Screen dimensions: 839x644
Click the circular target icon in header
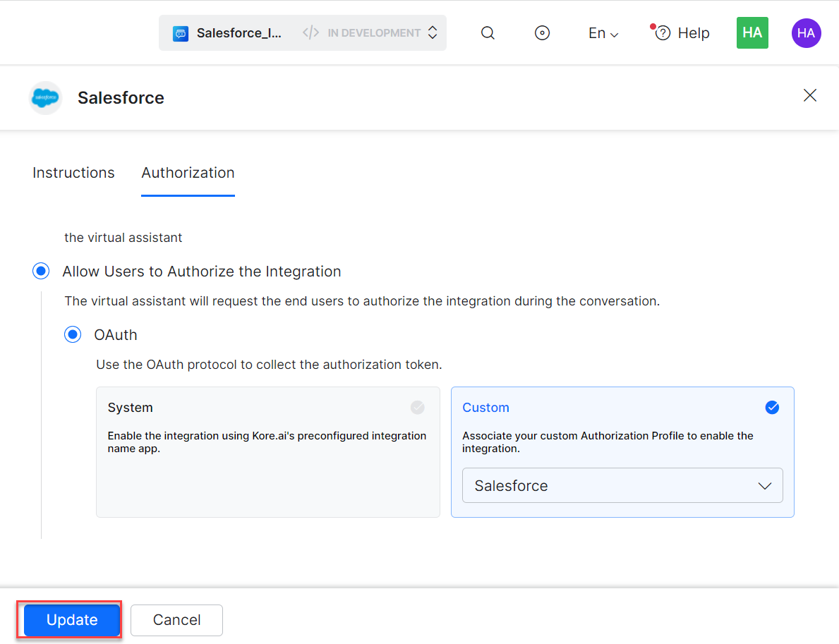[542, 33]
